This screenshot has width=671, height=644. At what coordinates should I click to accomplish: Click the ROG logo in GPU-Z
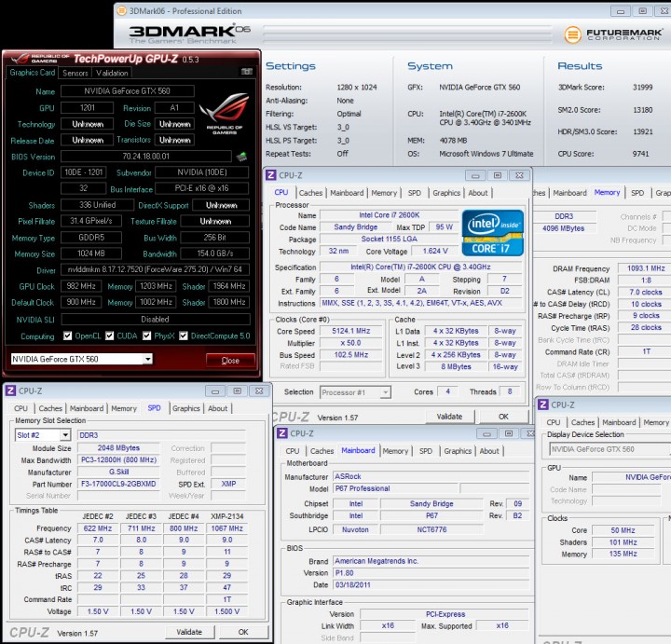[225, 113]
